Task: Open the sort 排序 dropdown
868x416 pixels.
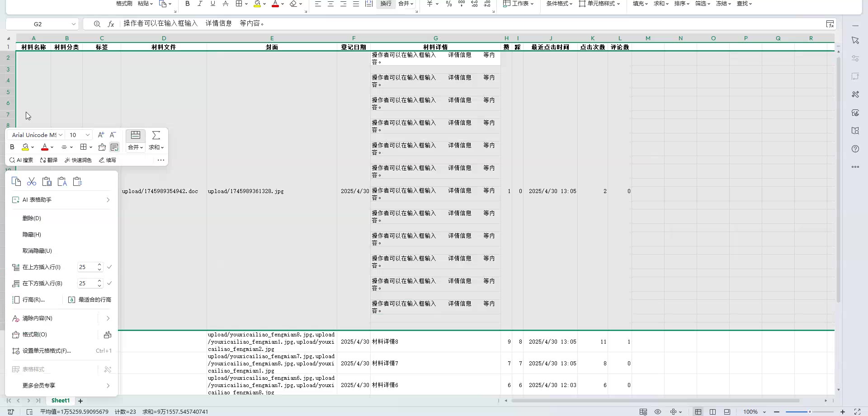Action: (x=682, y=4)
